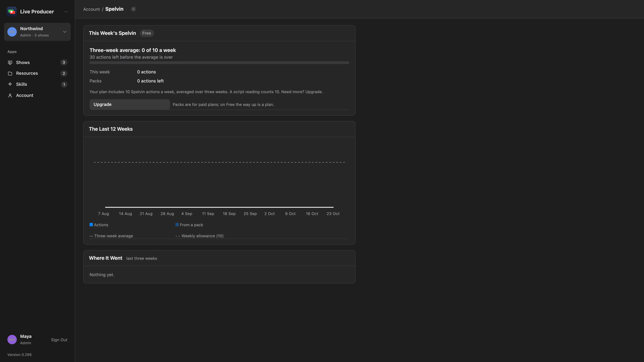This screenshot has width=644, height=362.
Task: Click the blue Actions legend swatch
Action: pyautogui.click(x=91, y=225)
